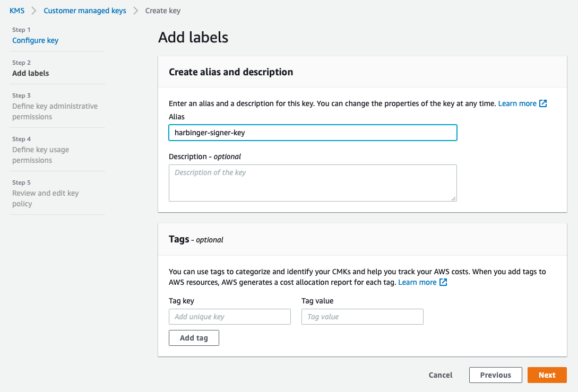Focus the Alias text field

click(313, 133)
